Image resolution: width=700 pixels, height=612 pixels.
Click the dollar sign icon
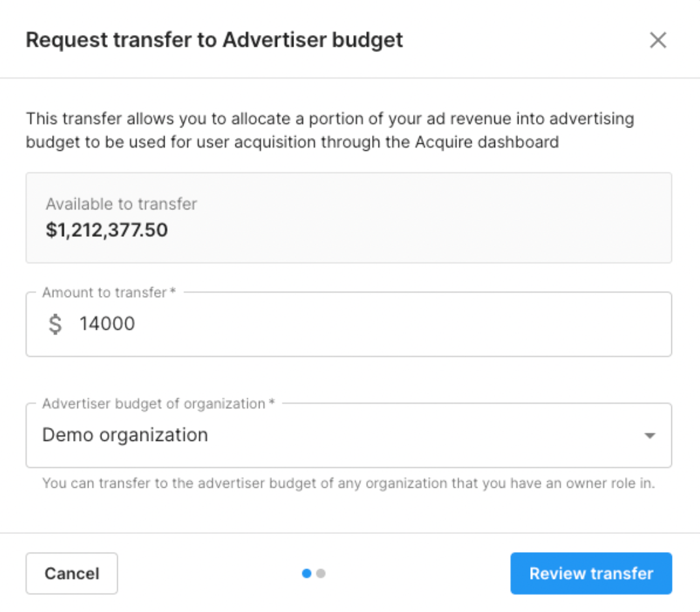point(56,324)
